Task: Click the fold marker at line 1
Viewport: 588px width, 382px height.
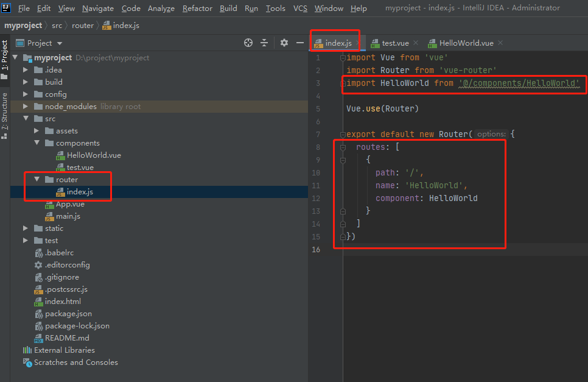Action: point(343,58)
